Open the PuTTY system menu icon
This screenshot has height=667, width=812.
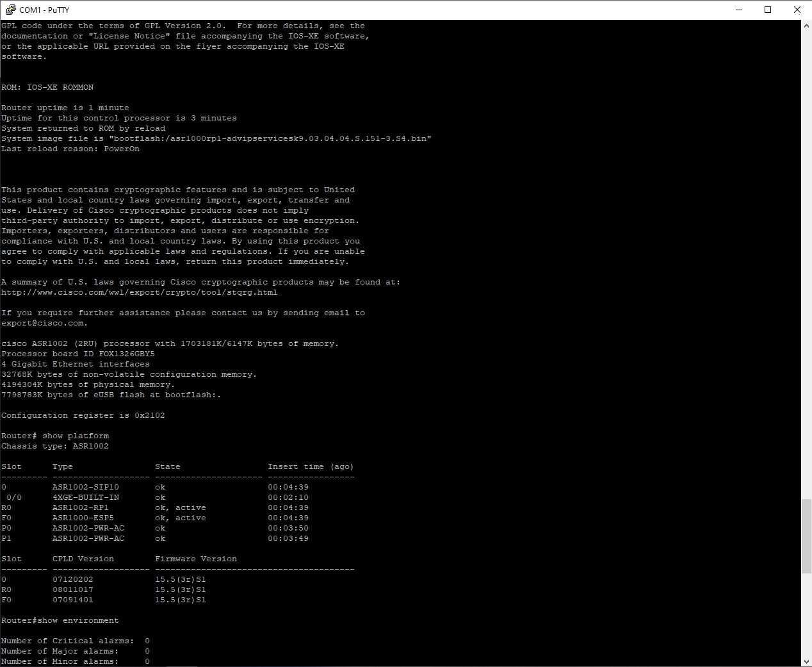point(10,10)
